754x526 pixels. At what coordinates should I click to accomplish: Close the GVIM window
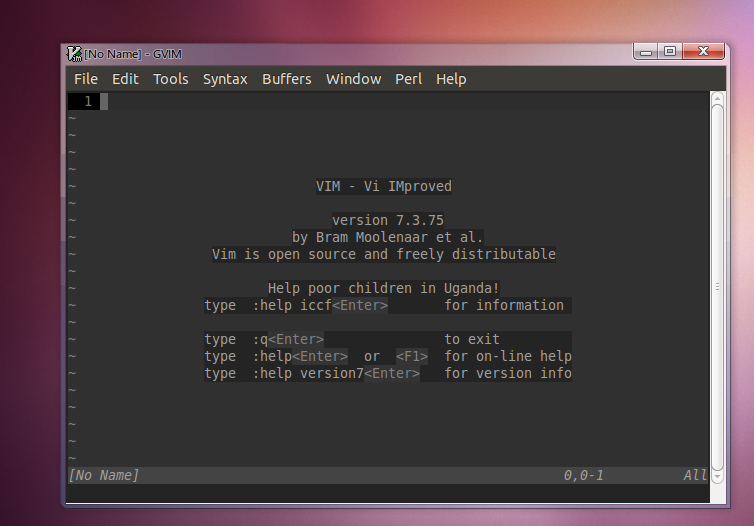tap(703, 51)
